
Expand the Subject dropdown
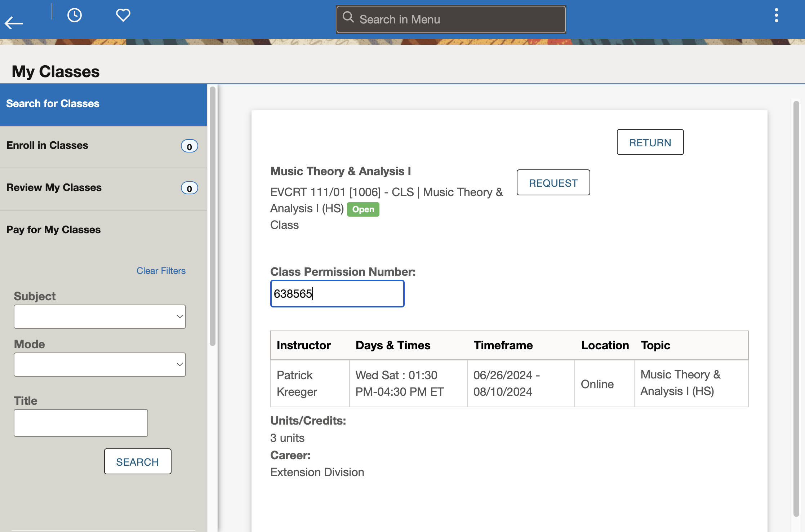click(100, 316)
